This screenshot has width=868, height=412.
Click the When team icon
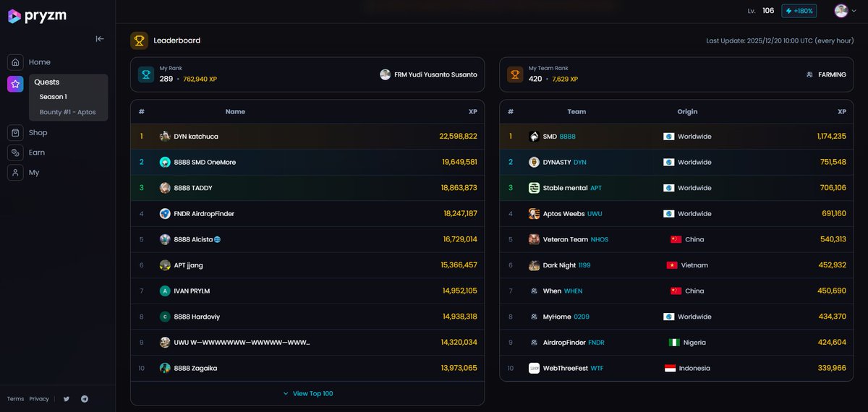(534, 291)
